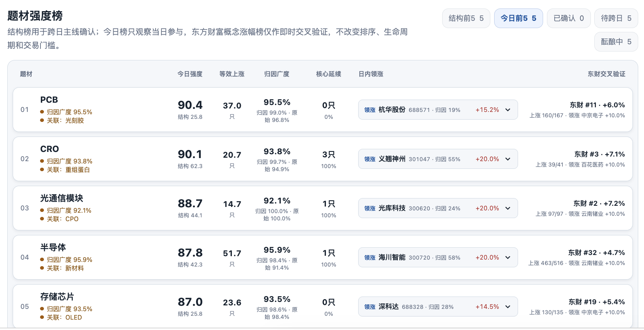Select the 今日前5 tab

(x=518, y=18)
